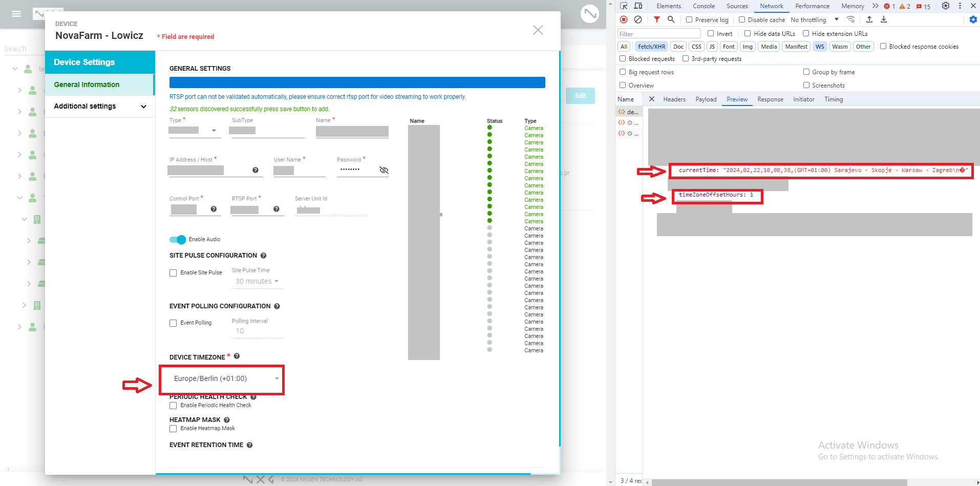Open the Response tab
Screen dimensions: 980x486
770,99
